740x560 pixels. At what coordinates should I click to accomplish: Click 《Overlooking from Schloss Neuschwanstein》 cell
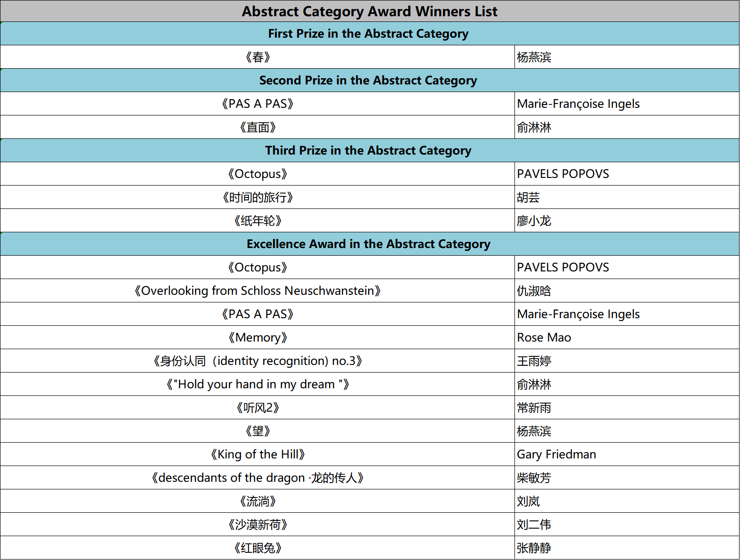pos(257,290)
